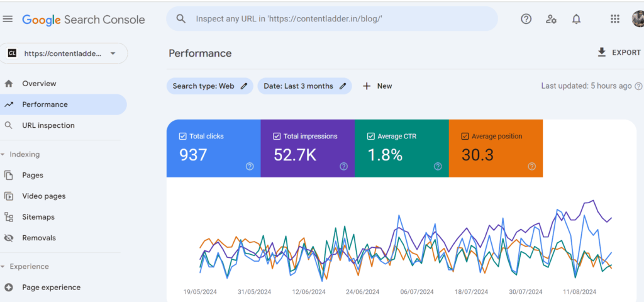Open users and permissions settings icon
Screen dimensions: 644x302
551,19
